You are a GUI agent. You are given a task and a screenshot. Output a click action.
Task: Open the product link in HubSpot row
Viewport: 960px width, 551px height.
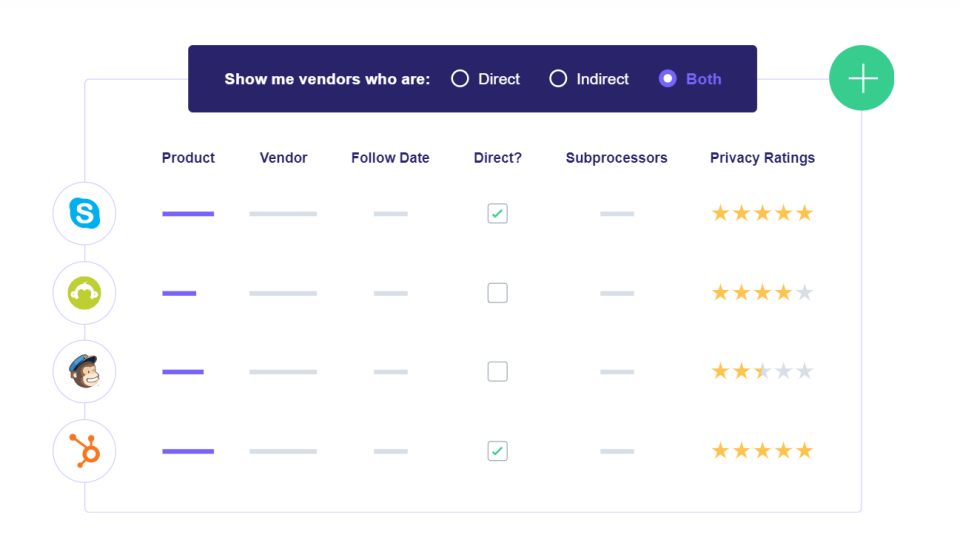(188, 451)
